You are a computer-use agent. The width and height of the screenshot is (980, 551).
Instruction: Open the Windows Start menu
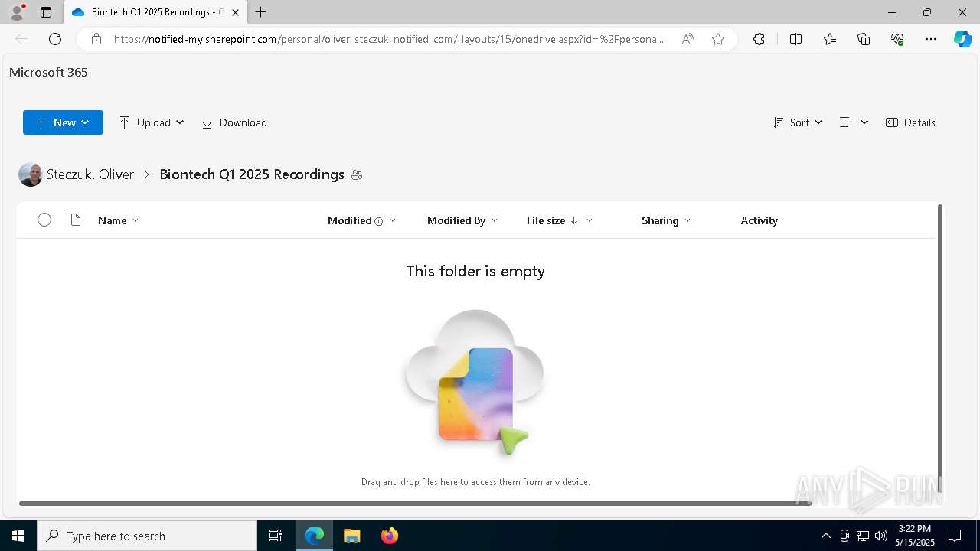click(18, 536)
